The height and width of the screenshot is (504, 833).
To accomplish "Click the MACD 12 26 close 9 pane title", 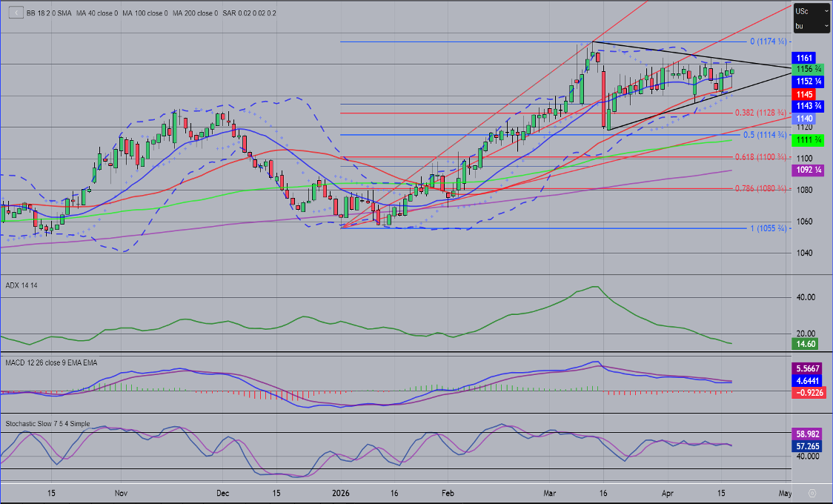I will pos(51,362).
